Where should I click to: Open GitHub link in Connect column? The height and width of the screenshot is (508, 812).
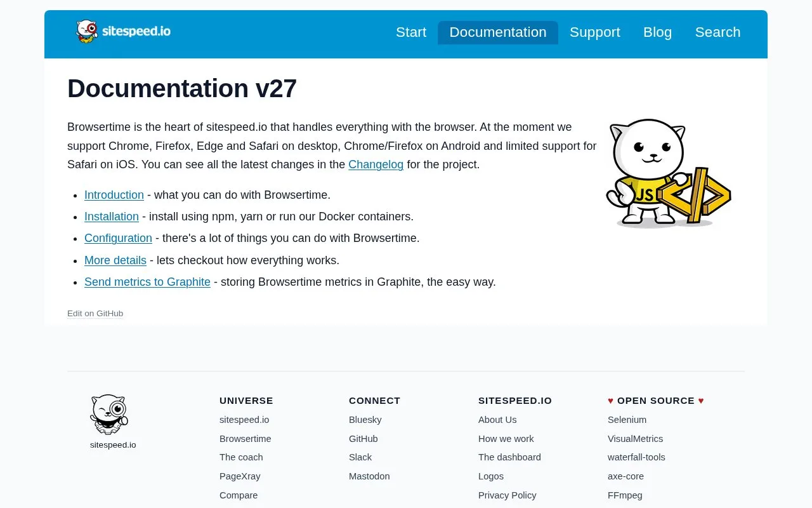click(x=363, y=439)
